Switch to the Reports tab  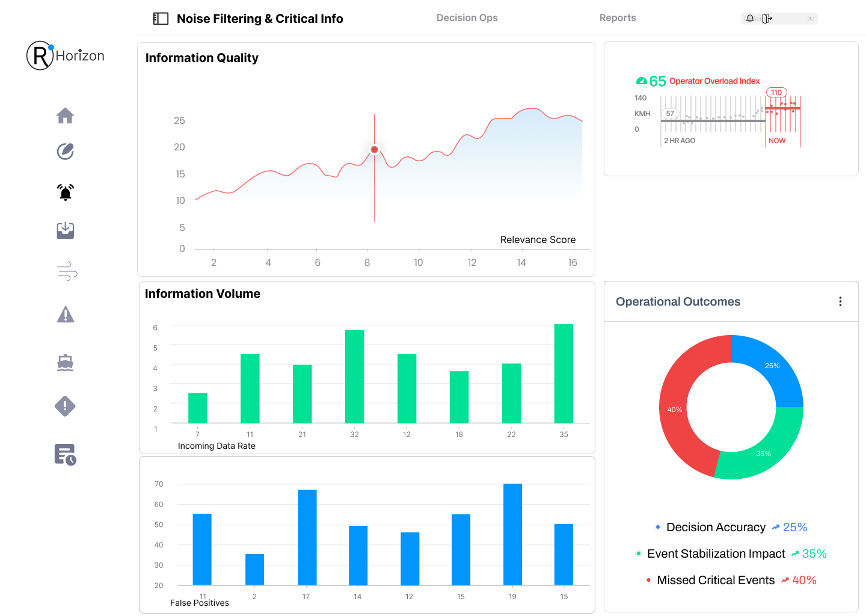(617, 18)
